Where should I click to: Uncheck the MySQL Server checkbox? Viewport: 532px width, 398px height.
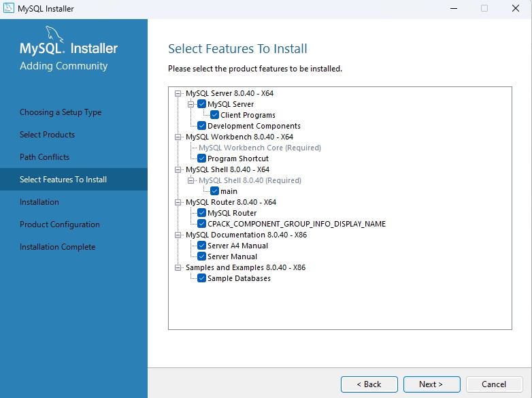tap(201, 104)
